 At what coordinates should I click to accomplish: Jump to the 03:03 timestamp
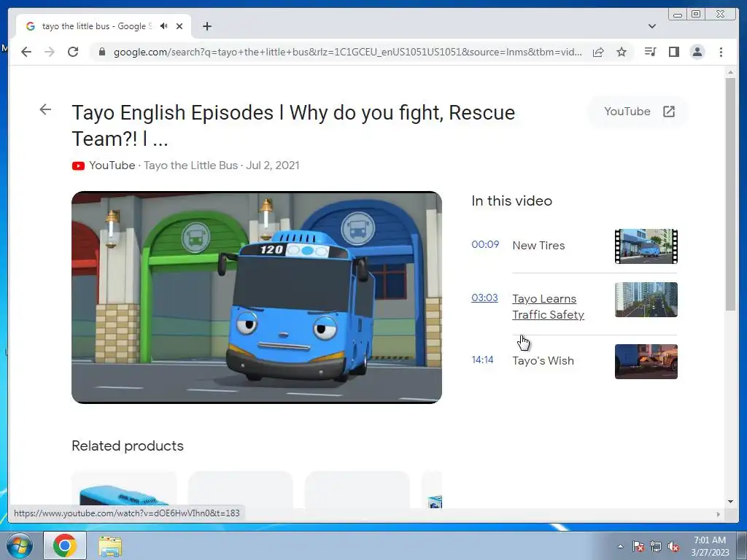coord(484,298)
